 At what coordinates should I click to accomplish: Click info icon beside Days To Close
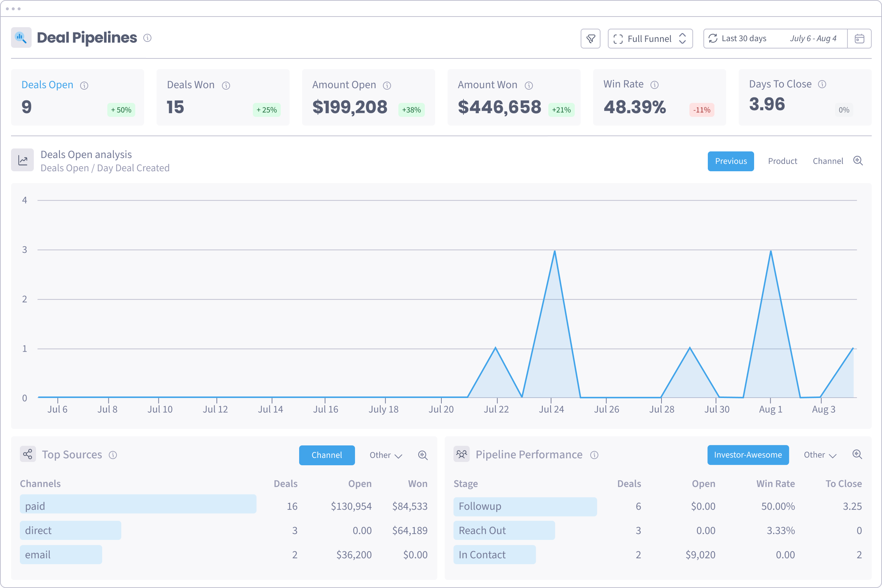tap(822, 85)
